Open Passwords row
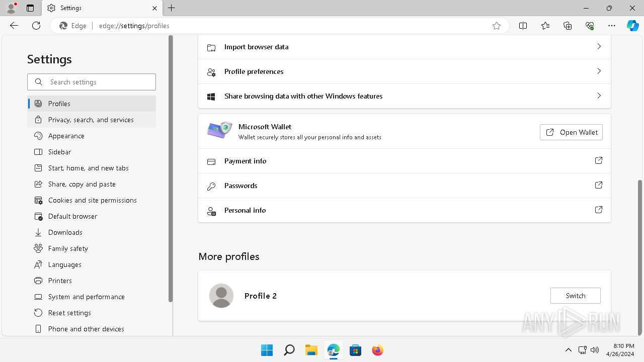The image size is (644, 362). click(x=405, y=186)
